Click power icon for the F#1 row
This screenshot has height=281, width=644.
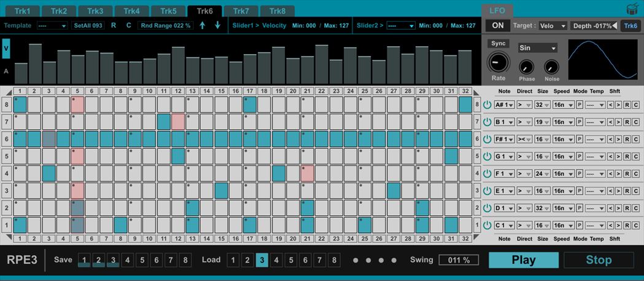pyautogui.click(x=487, y=140)
